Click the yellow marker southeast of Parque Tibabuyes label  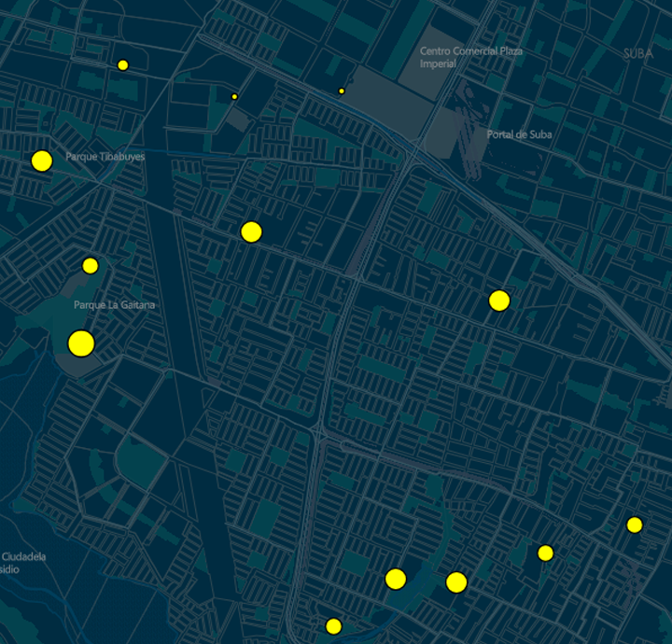[251, 231]
